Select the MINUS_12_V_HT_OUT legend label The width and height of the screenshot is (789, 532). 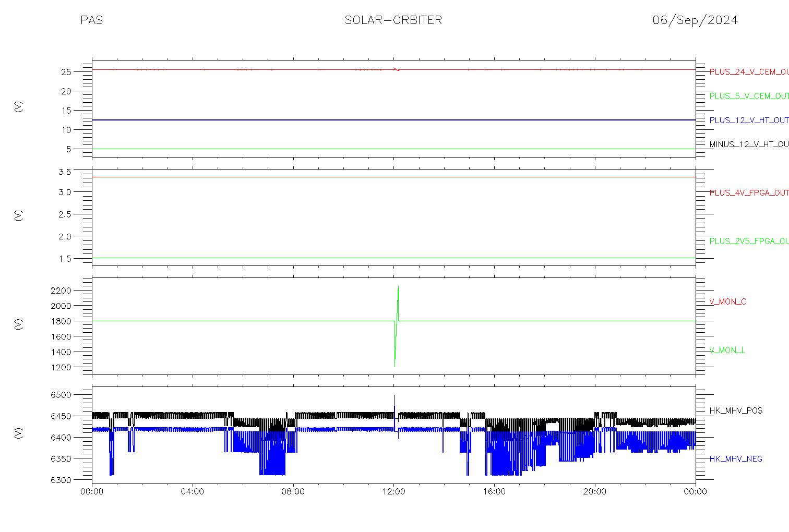tap(749, 144)
